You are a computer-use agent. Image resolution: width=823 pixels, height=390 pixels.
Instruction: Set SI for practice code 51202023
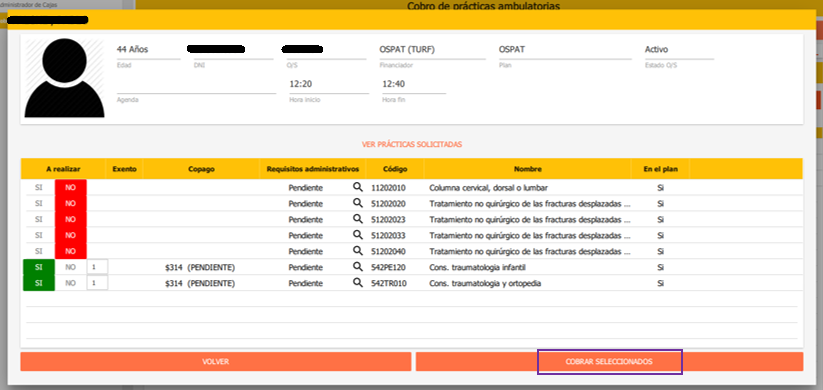[x=38, y=219]
